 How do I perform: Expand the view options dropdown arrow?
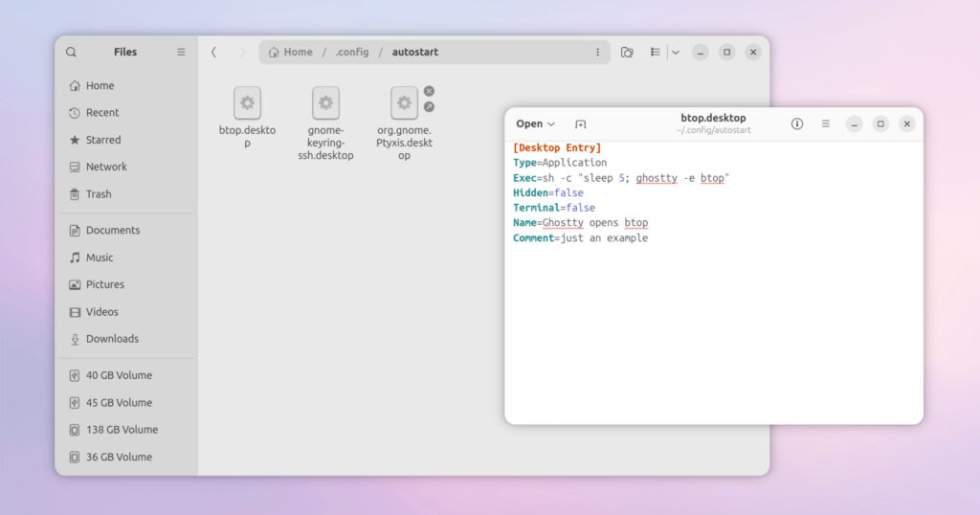pos(675,53)
